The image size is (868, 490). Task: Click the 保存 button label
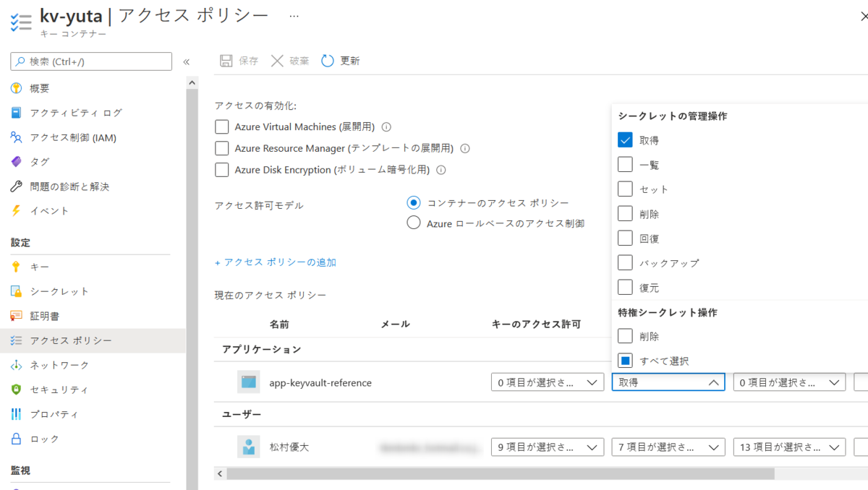(x=249, y=61)
